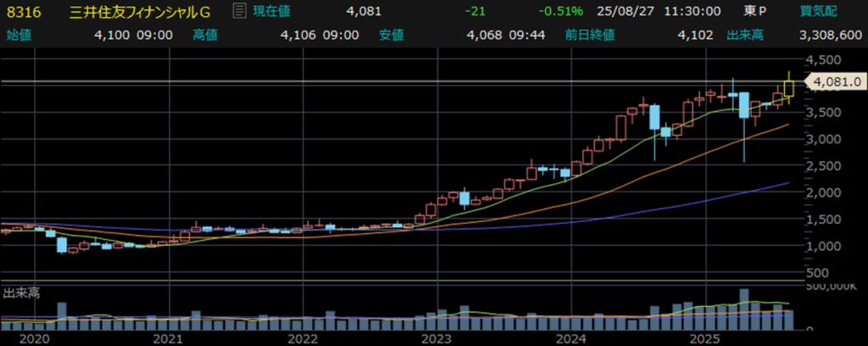The height and width of the screenshot is (346, 868).
Task: Click the 2025 year marker on the time axis
Action: point(704,338)
